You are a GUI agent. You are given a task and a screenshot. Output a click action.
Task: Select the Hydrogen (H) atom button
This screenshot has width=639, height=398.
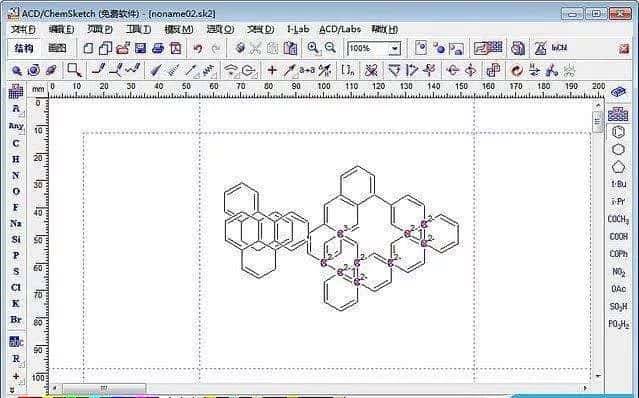[x=15, y=159]
